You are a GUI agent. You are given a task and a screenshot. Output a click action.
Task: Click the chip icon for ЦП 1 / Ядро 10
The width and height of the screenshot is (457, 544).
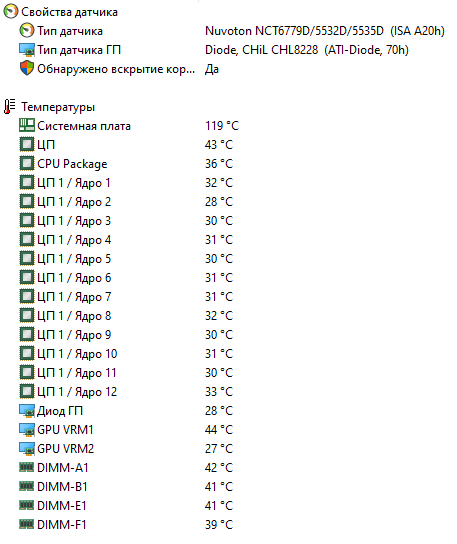[x=27, y=354]
